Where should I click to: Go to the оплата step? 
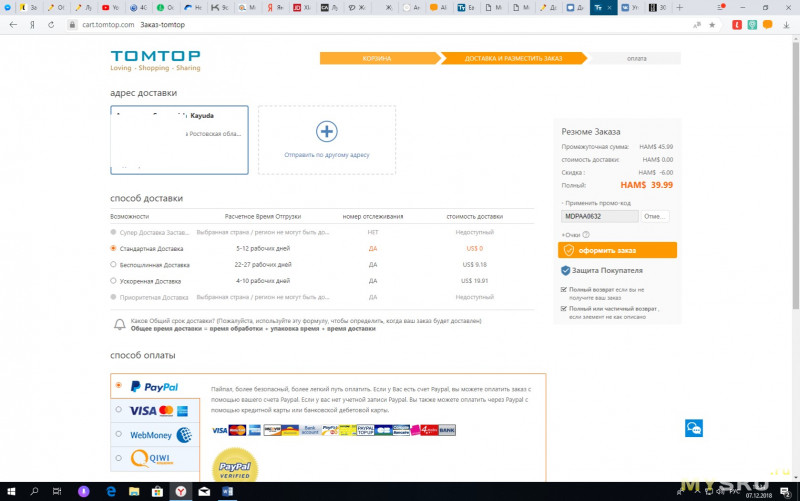click(636, 59)
